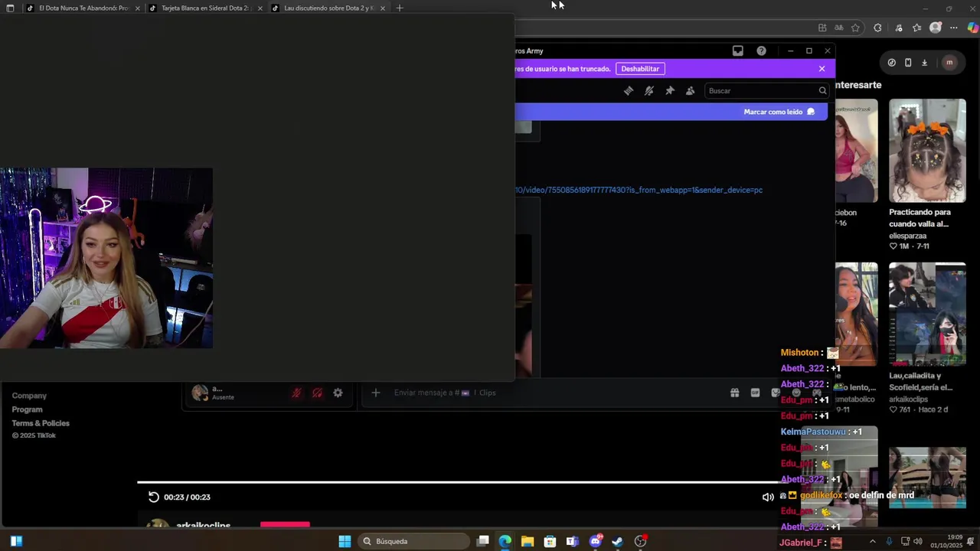Dismiss the purple truncated-names banner

[x=822, y=69]
